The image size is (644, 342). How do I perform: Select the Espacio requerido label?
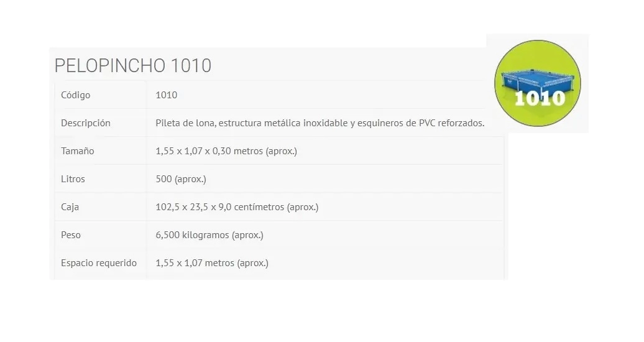click(99, 262)
